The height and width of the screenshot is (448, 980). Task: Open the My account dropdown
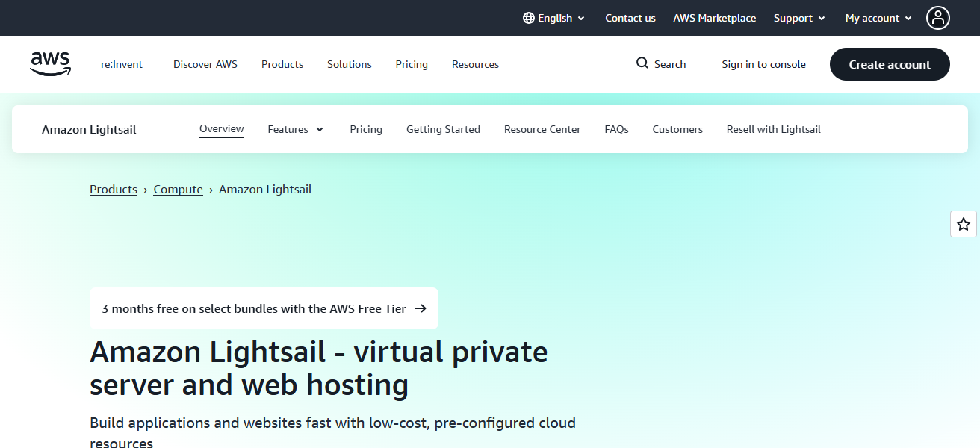coord(878,18)
